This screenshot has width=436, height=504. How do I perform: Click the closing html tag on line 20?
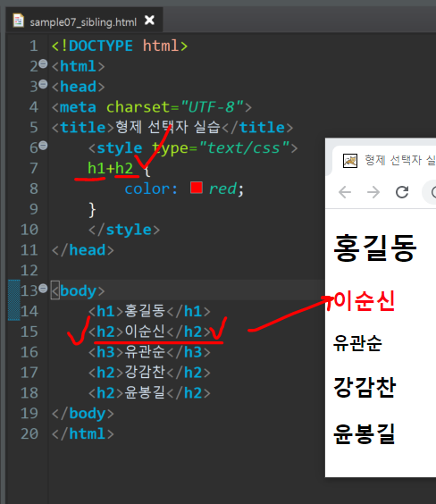[82, 434]
